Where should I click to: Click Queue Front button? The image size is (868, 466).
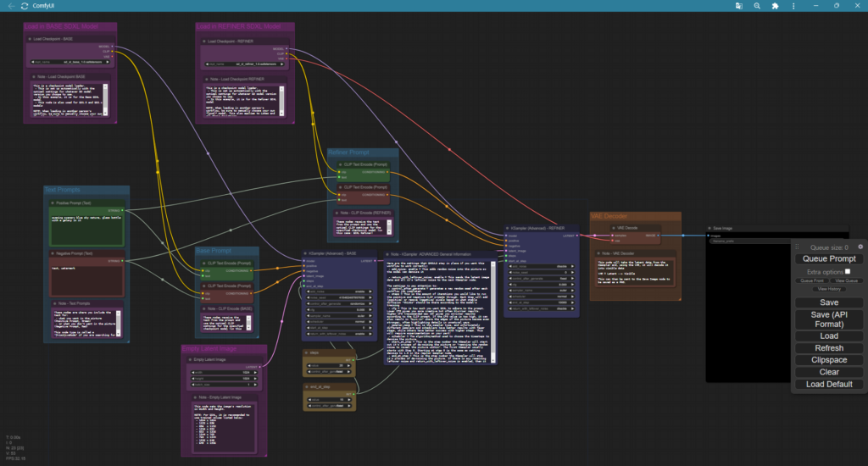click(x=811, y=280)
